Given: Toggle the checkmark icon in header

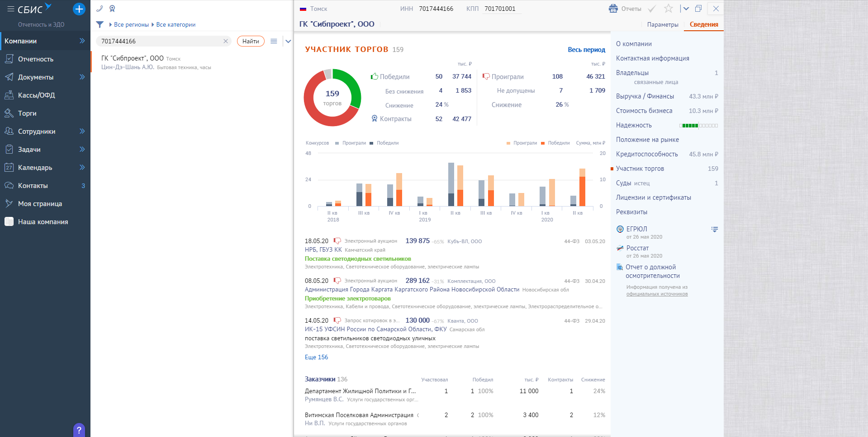Looking at the screenshot, I should 652,9.
